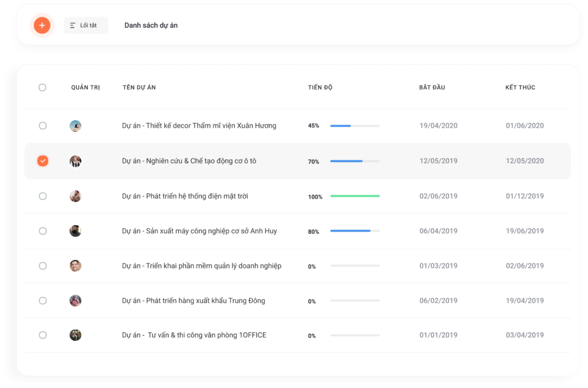
Task: Click the Danh sách dự án title
Action: coord(151,25)
